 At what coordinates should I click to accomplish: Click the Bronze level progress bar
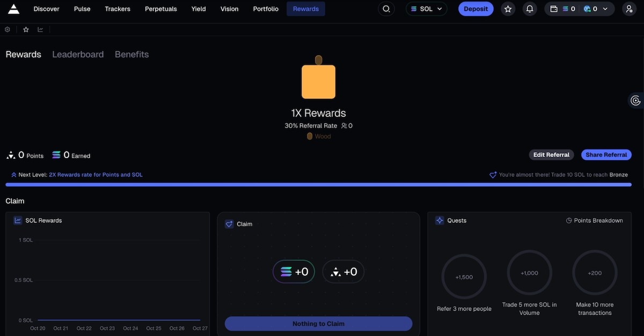[319, 184]
